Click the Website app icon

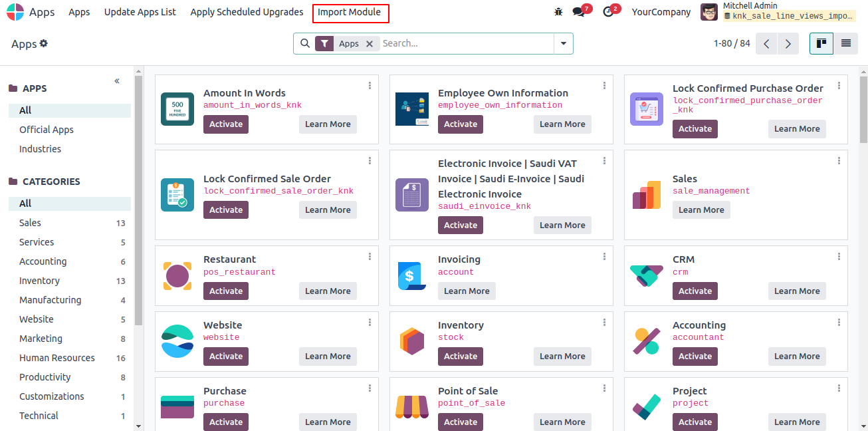point(177,341)
